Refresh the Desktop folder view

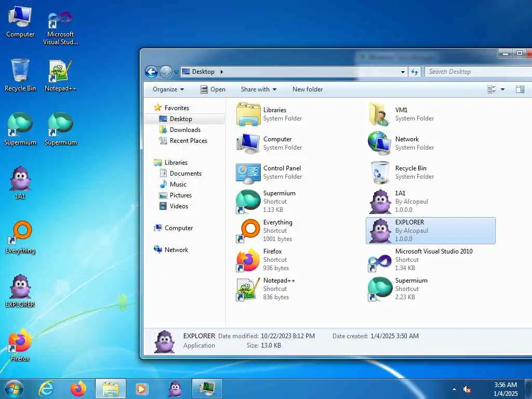click(x=414, y=72)
